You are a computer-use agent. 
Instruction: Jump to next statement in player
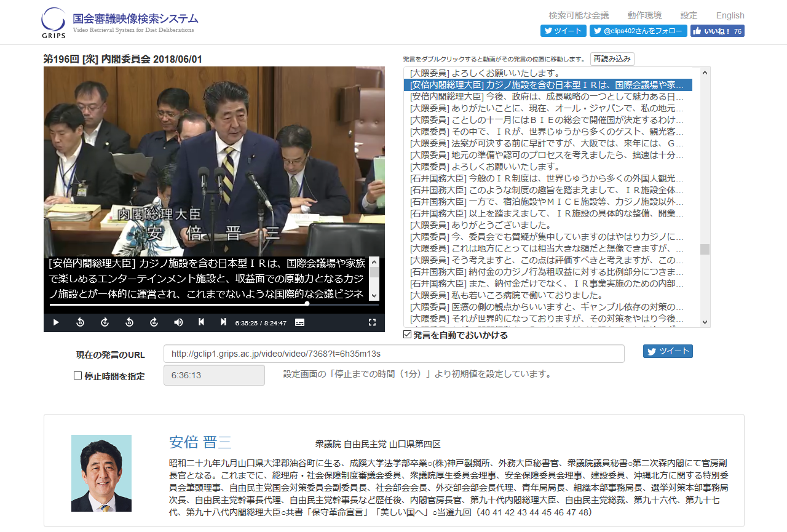click(x=224, y=322)
